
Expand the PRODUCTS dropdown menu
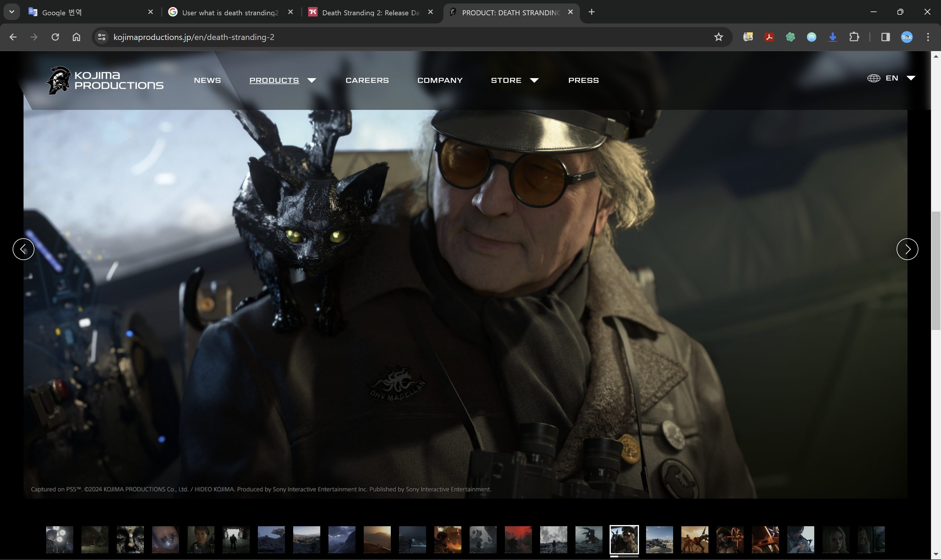coord(283,81)
